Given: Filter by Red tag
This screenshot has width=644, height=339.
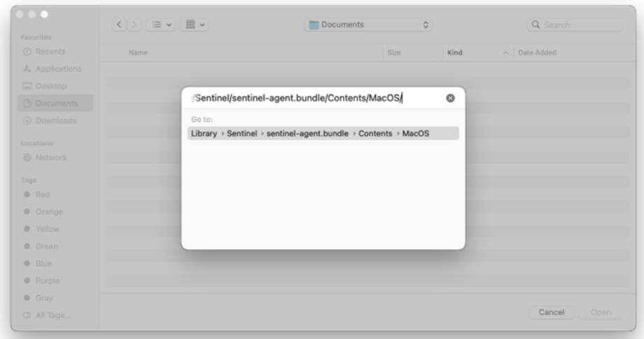Looking at the screenshot, I should pyautogui.click(x=55, y=194).
